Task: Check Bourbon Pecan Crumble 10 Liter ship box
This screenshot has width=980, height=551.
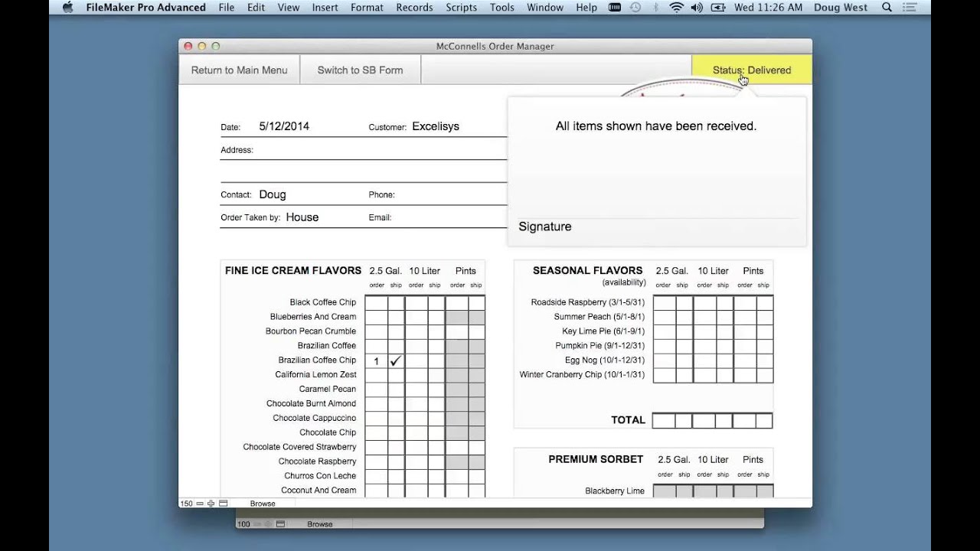Action: coord(436,331)
